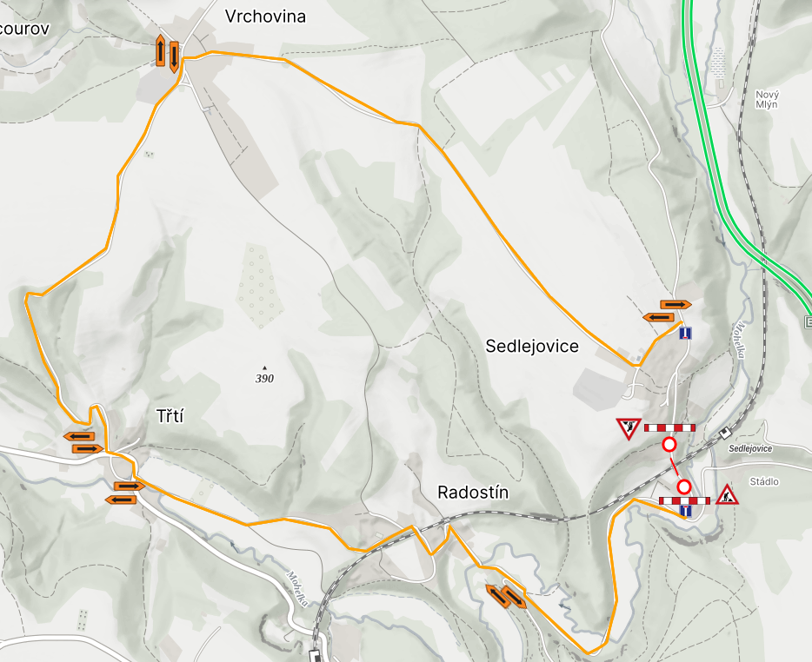Click the blue dead-end sign below lower barrier
This screenshot has width=812, height=662.
pyautogui.click(x=686, y=511)
